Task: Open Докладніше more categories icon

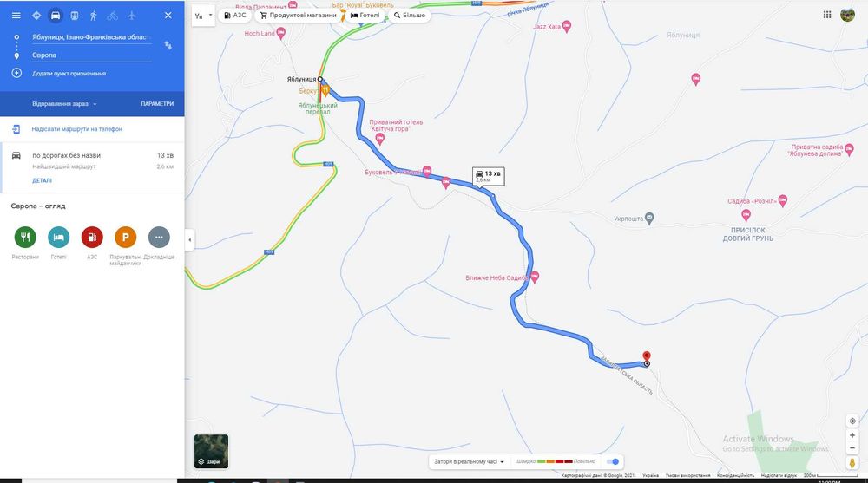Action: click(x=159, y=237)
